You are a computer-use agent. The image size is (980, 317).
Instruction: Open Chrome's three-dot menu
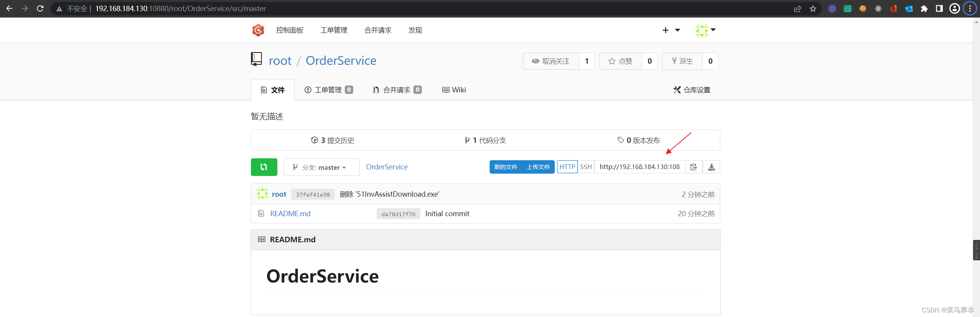pyautogui.click(x=970, y=8)
